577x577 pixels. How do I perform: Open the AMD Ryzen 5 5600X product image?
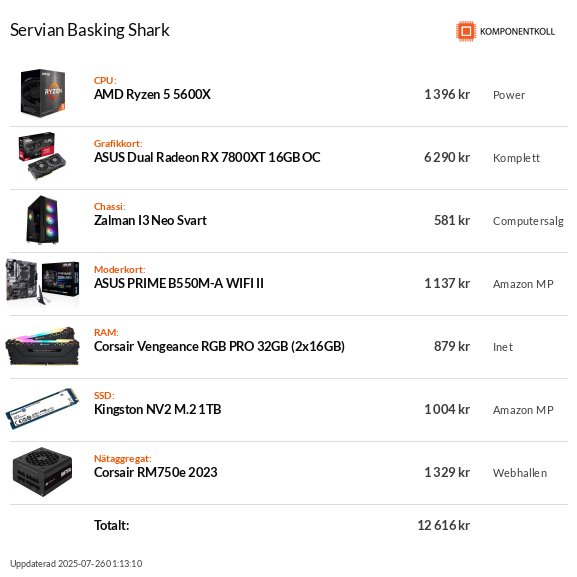[x=43, y=93]
